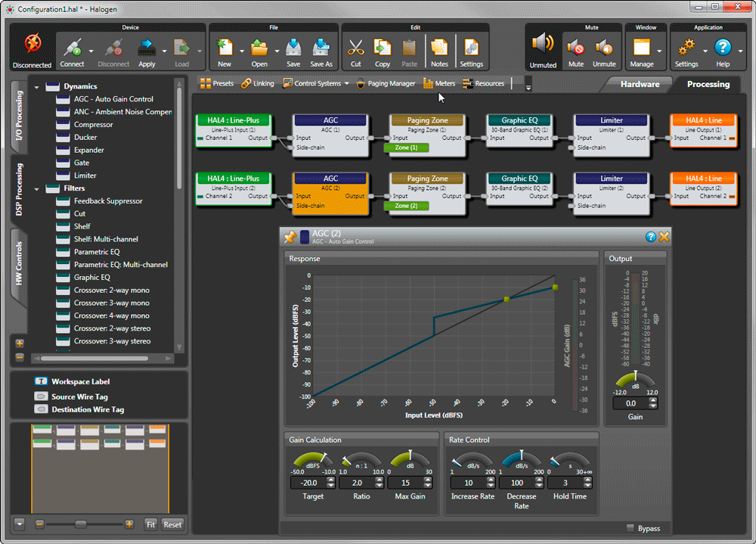The image size is (756, 544).
Task: Collapse the Dynamics tree group
Action: pos(36,87)
